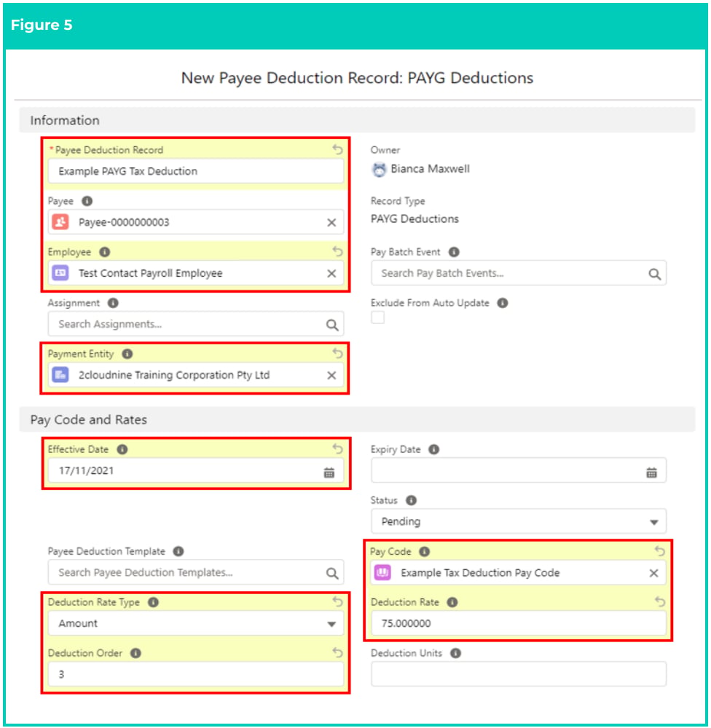The height and width of the screenshot is (728, 711).
Task: Open Payee field info tooltip
Action: click(87, 201)
